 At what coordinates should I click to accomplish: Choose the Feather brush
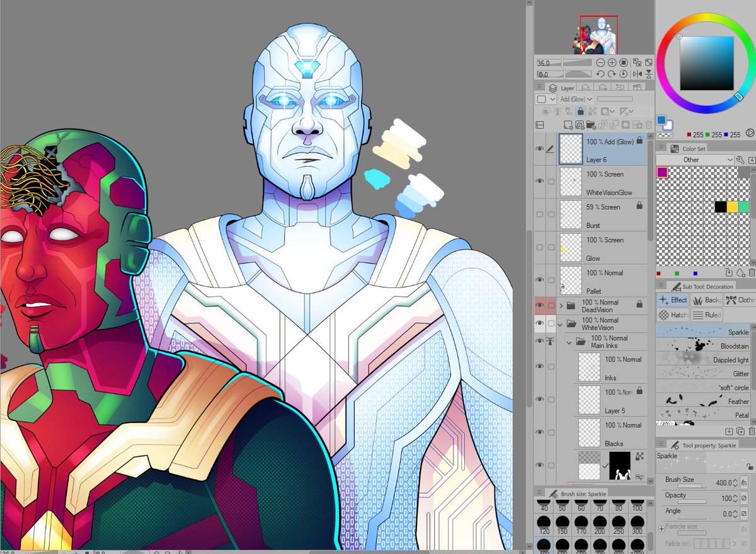coord(704,401)
